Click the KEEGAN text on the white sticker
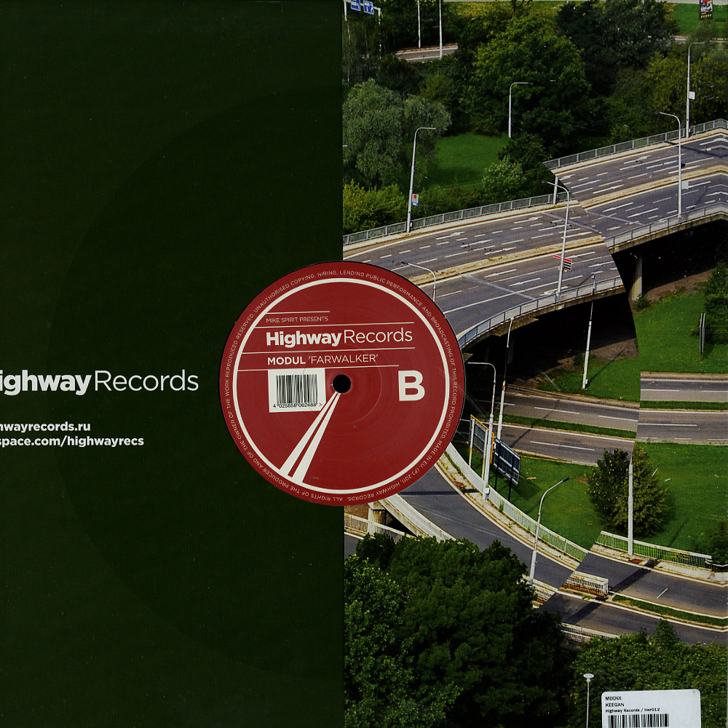The height and width of the screenshot is (728, 728). tap(616, 705)
